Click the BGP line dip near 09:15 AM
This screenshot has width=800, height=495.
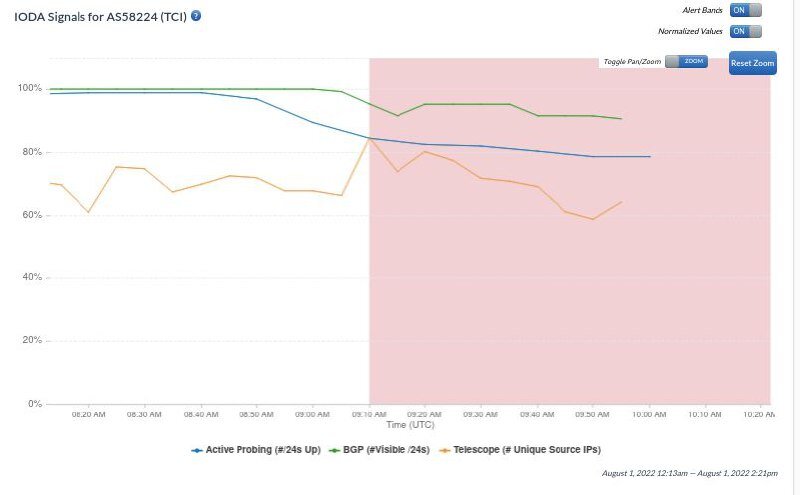tap(397, 116)
